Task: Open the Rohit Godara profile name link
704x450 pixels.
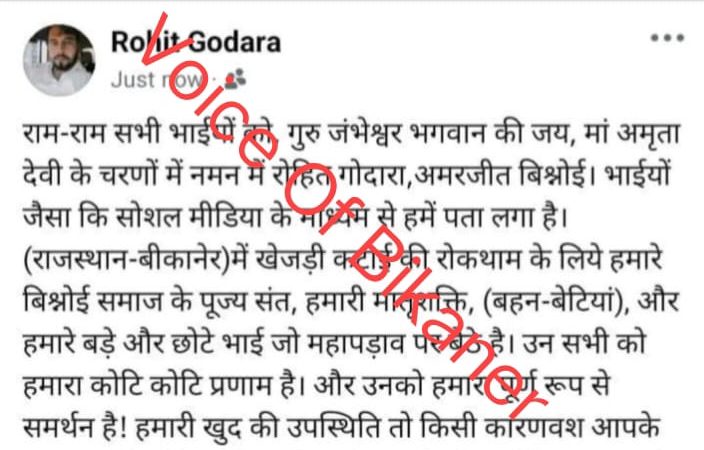Action: coord(196,43)
